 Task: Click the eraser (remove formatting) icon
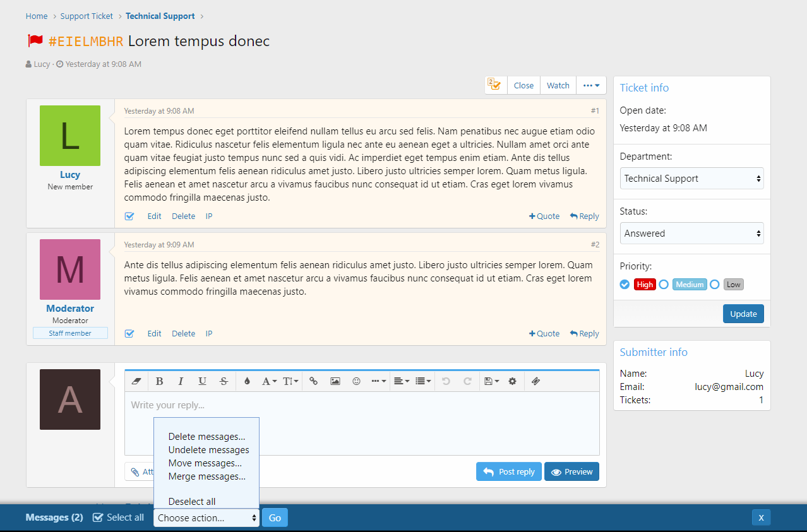[136, 381]
